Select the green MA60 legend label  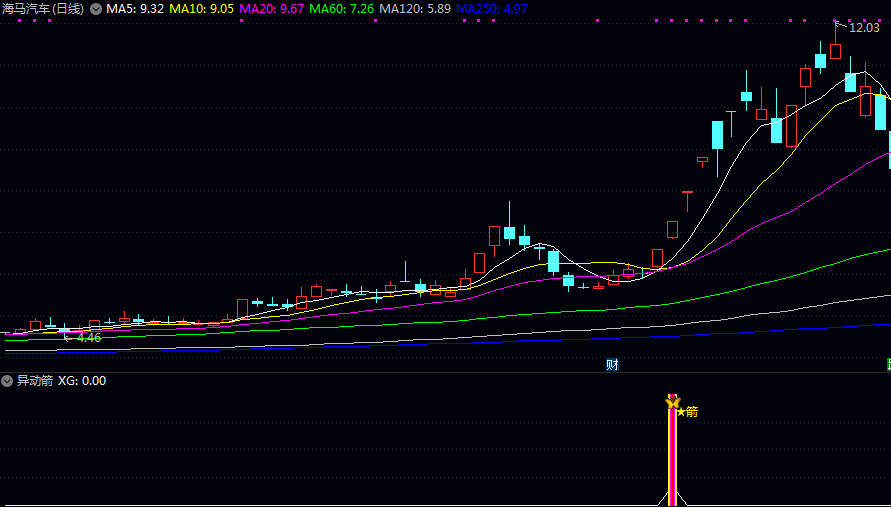(342, 9)
